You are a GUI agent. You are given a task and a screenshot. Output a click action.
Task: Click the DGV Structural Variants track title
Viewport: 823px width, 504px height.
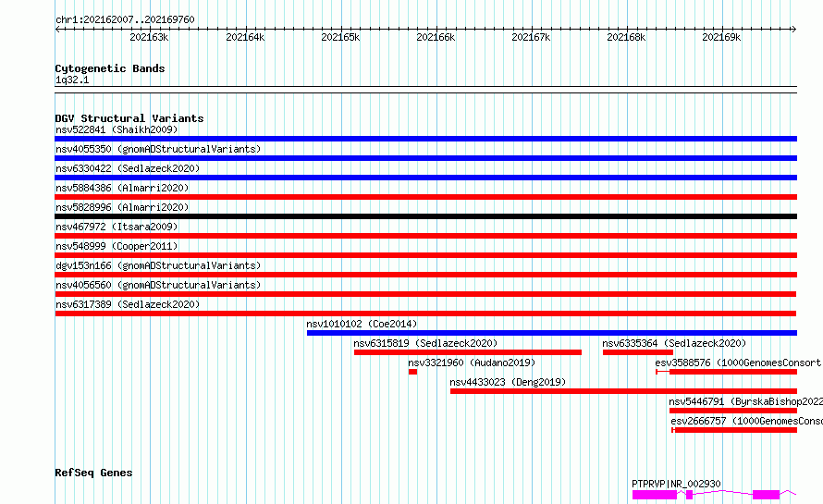[x=129, y=118]
